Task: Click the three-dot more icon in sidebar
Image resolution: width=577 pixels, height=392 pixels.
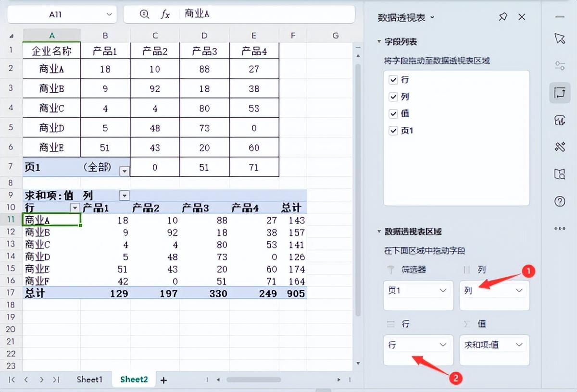Action: (x=560, y=228)
